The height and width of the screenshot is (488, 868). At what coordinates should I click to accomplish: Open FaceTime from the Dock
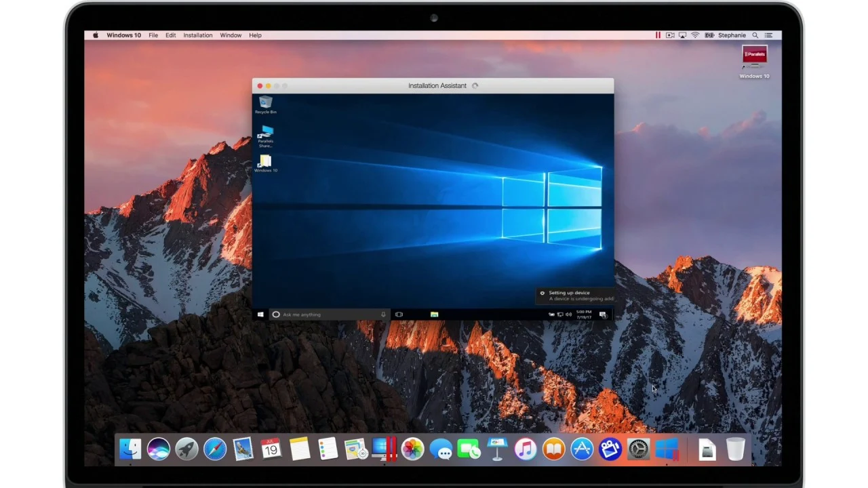pos(469,449)
